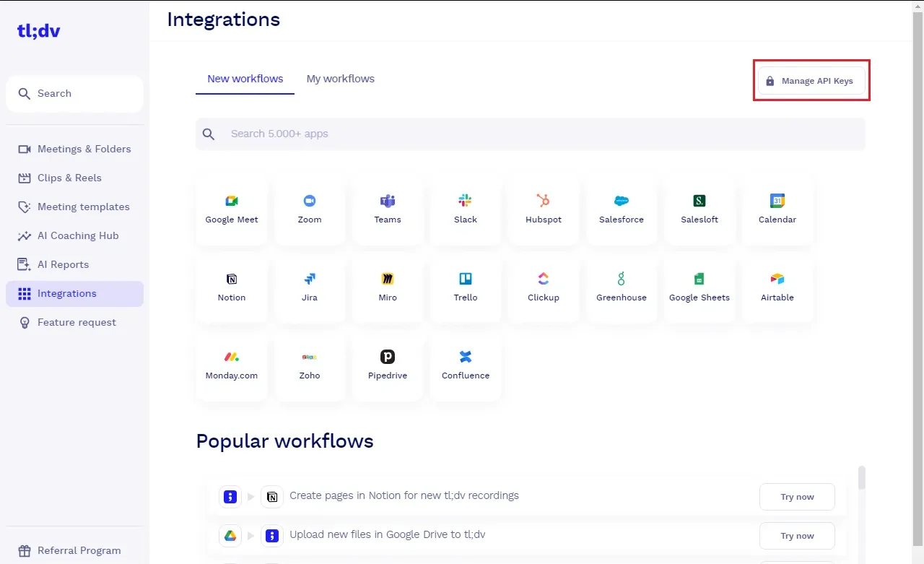This screenshot has height=564, width=924.
Task: Open the Salesforce integration
Action: (622, 209)
